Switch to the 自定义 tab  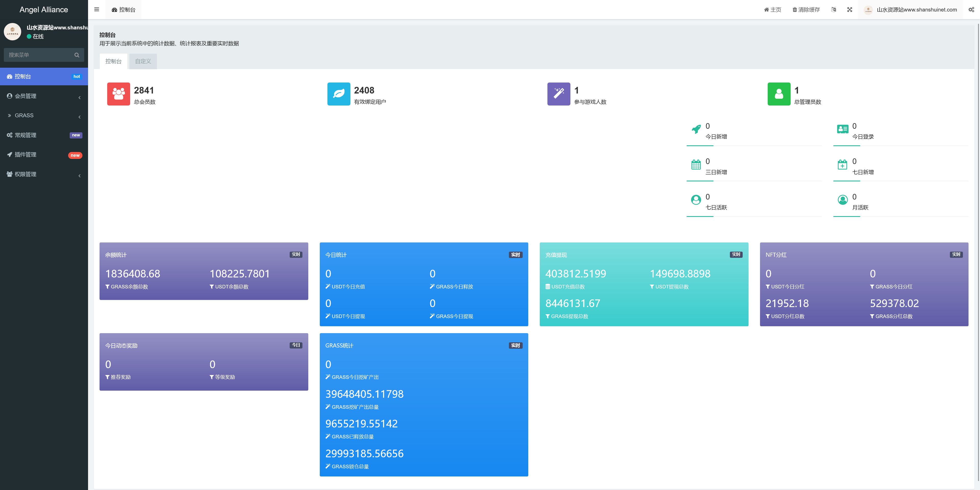click(x=143, y=61)
